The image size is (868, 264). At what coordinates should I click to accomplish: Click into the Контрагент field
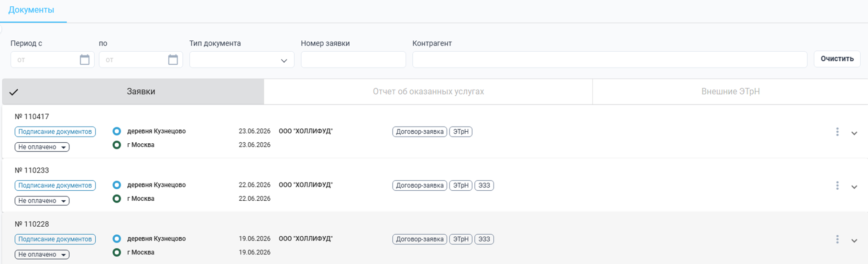tap(610, 60)
